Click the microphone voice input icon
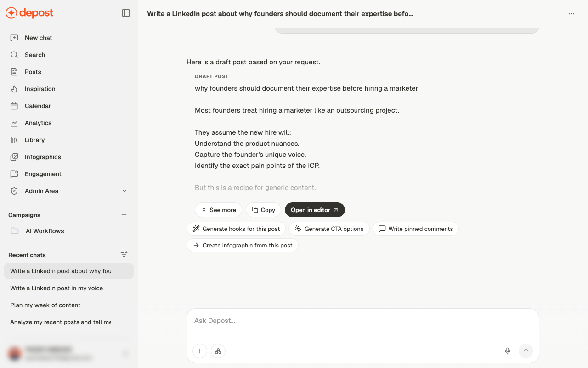Viewport: 588px width, 368px height. (508, 351)
